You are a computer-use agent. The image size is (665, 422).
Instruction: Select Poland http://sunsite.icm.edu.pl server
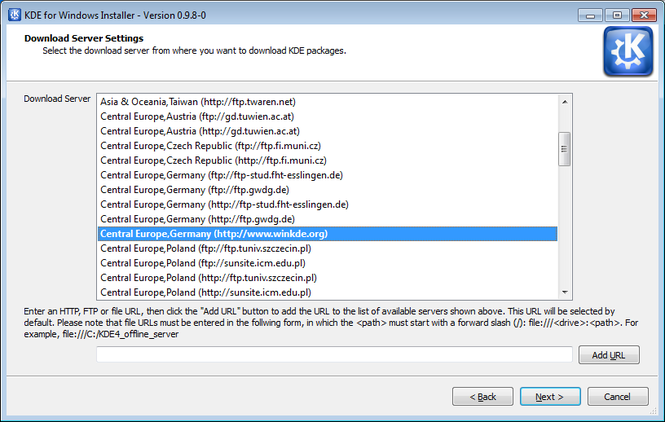point(327,293)
